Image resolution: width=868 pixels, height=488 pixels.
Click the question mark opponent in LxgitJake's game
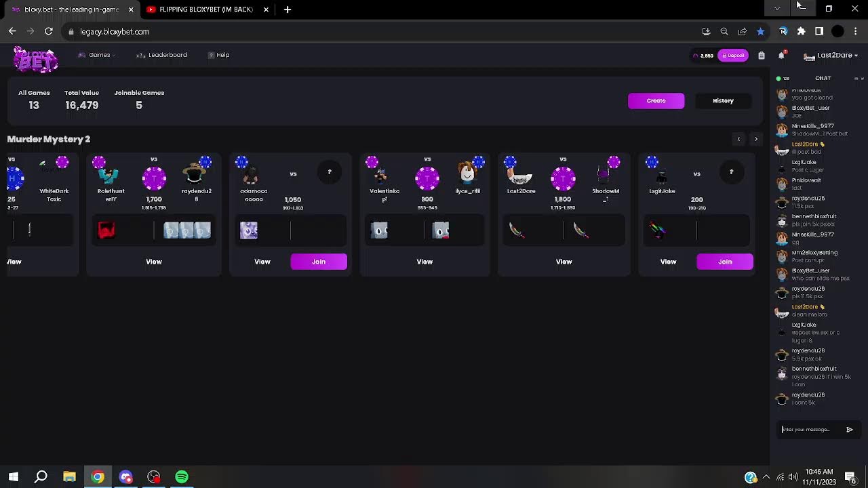731,173
